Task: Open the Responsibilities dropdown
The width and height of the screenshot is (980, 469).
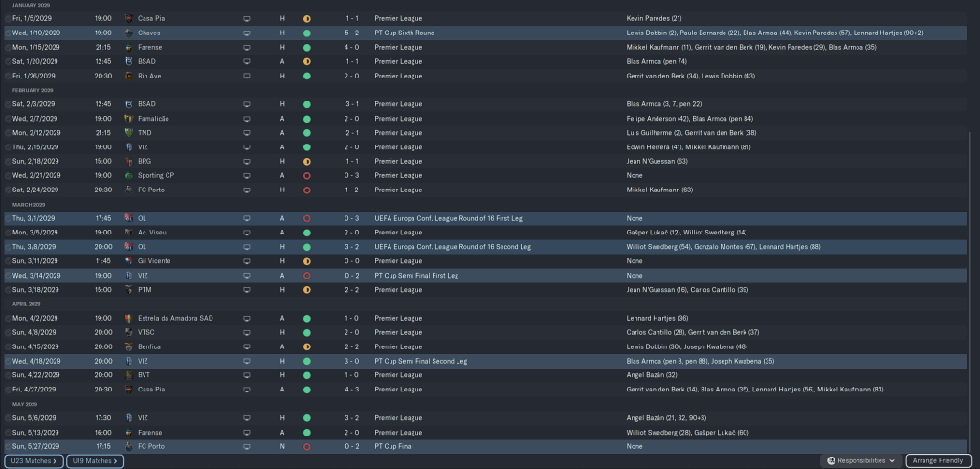Action: (x=861, y=460)
